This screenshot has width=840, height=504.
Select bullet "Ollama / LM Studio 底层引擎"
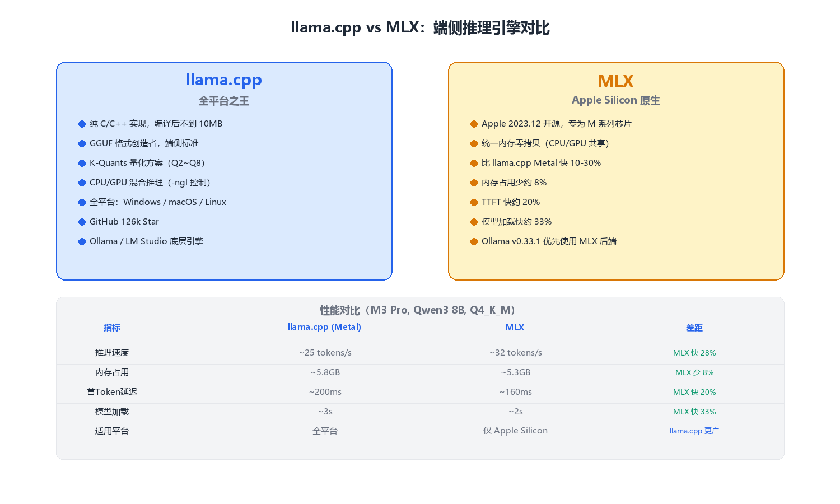point(146,241)
